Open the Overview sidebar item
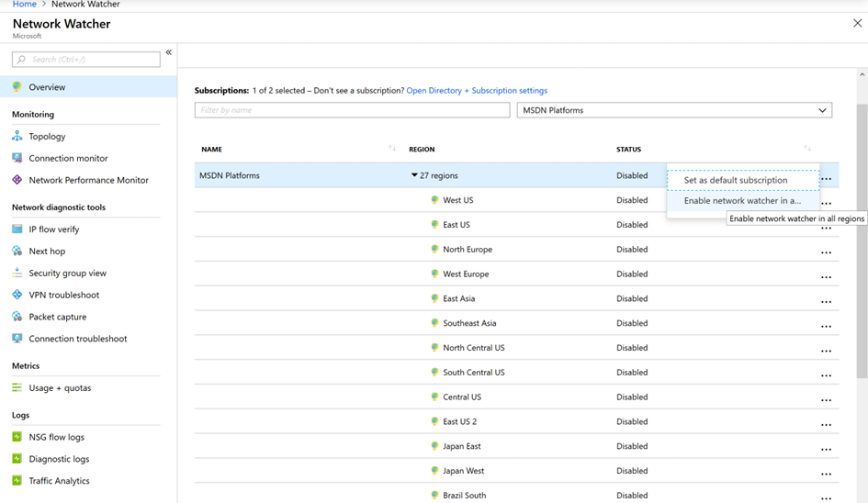Screen dimensions: 868x503 click(88, 87)
